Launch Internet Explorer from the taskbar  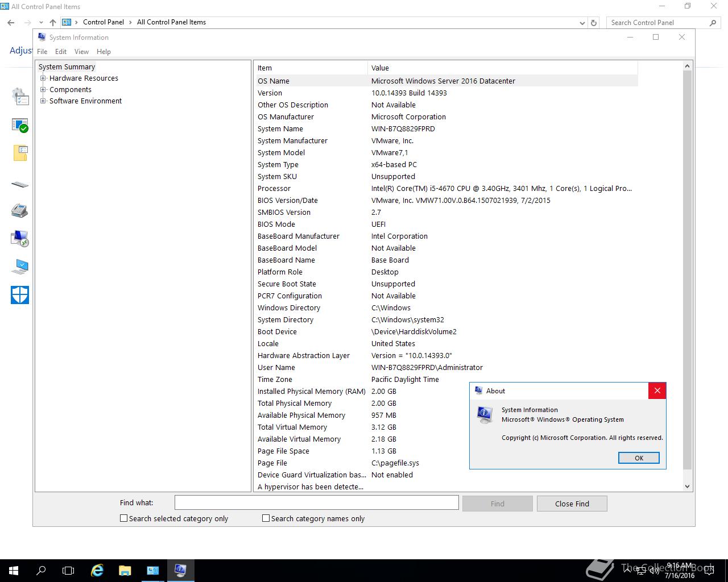[x=97, y=570]
